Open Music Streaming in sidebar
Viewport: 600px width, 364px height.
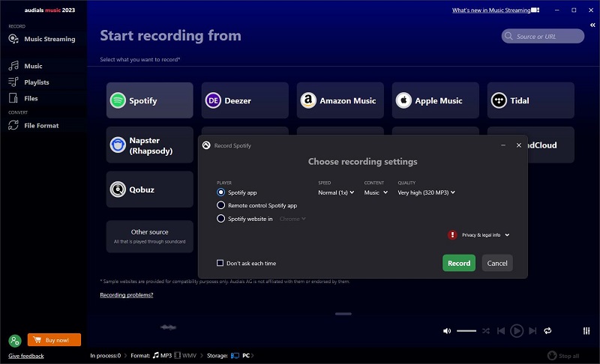tap(42, 39)
